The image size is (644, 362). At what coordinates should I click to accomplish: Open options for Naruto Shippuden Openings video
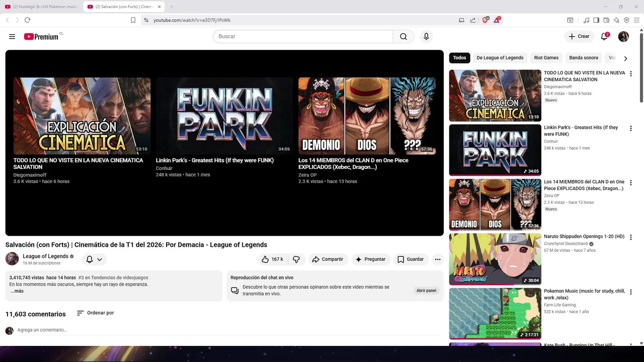pyautogui.click(x=631, y=238)
